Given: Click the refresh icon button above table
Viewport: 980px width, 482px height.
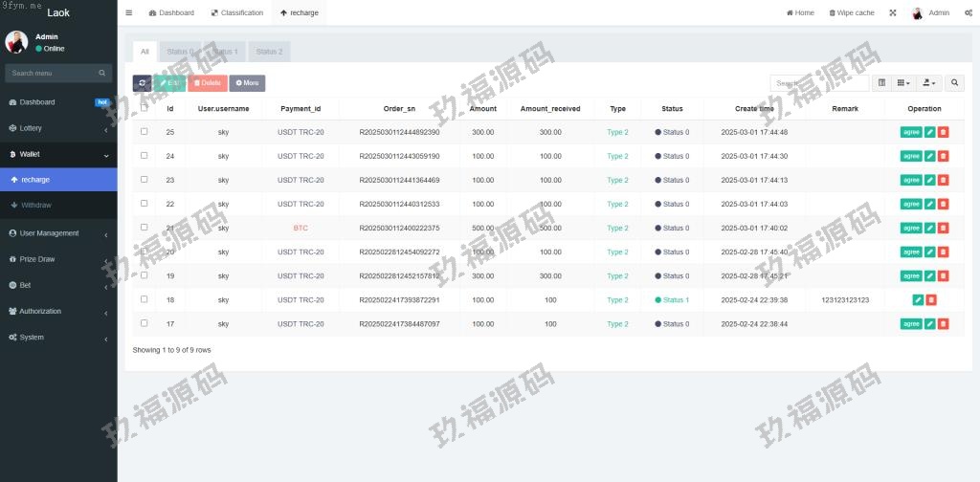Looking at the screenshot, I should 142,83.
